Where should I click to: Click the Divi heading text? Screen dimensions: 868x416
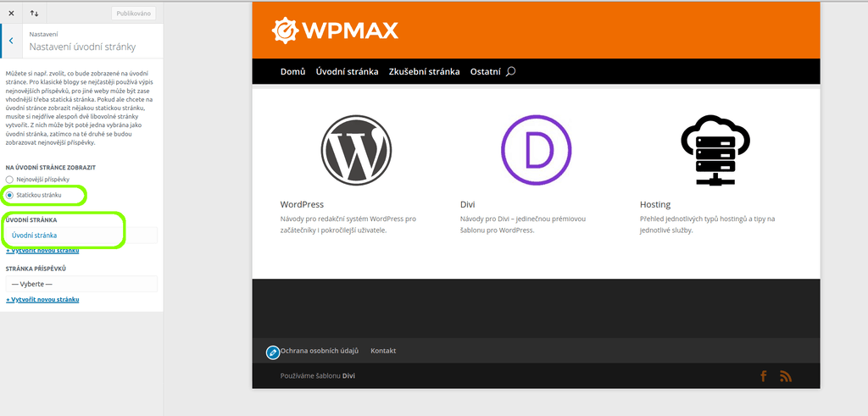(468, 204)
